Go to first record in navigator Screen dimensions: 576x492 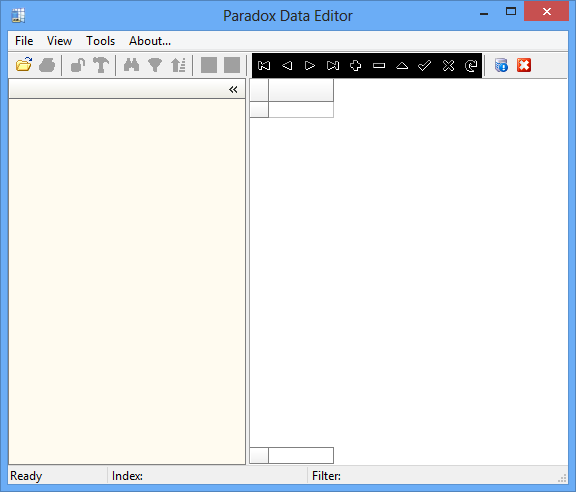pos(264,66)
